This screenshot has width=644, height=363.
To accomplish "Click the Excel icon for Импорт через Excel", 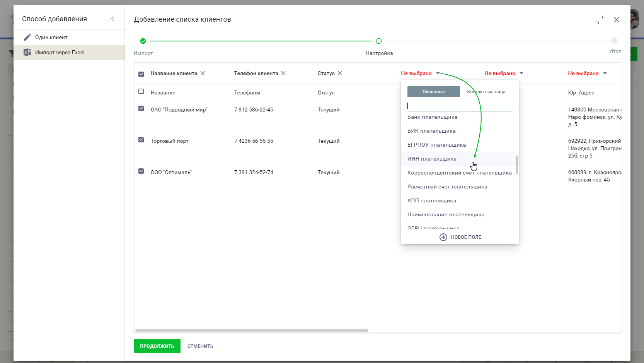I will coord(27,52).
